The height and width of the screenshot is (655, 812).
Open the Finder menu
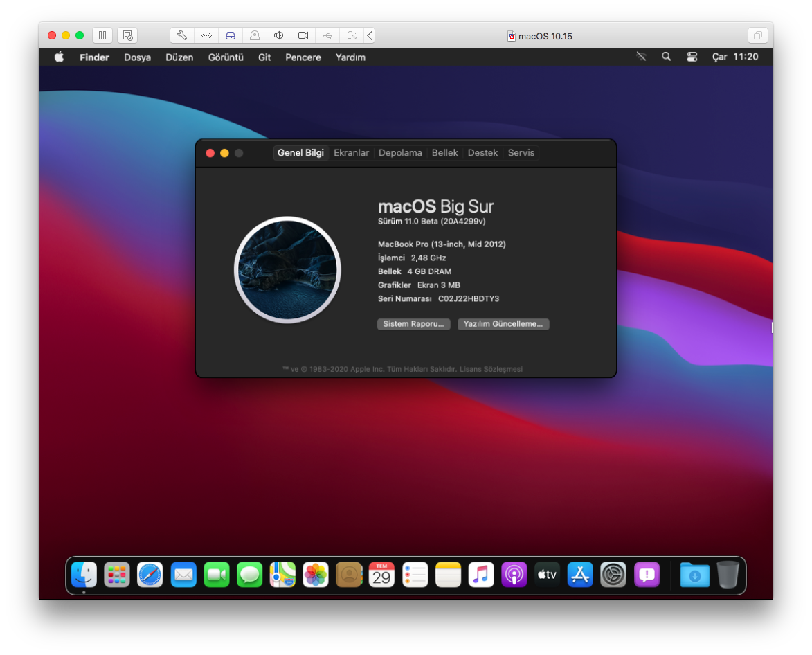click(94, 57)
